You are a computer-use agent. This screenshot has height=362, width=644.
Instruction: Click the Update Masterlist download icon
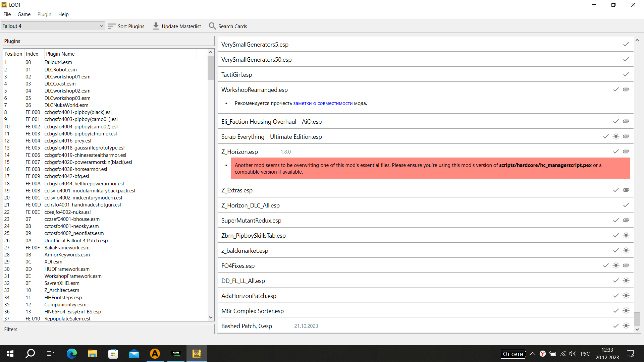156,26
